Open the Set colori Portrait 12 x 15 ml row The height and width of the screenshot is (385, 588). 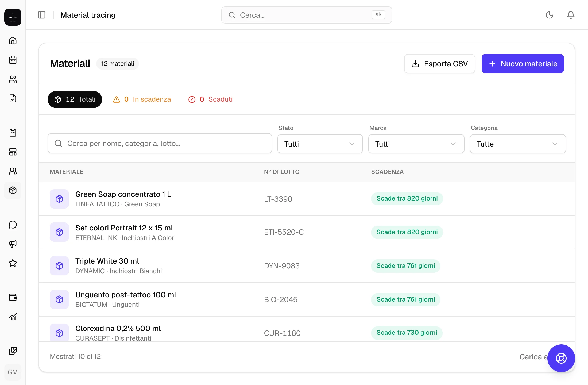pyautogui.click(x=307, y=232)
